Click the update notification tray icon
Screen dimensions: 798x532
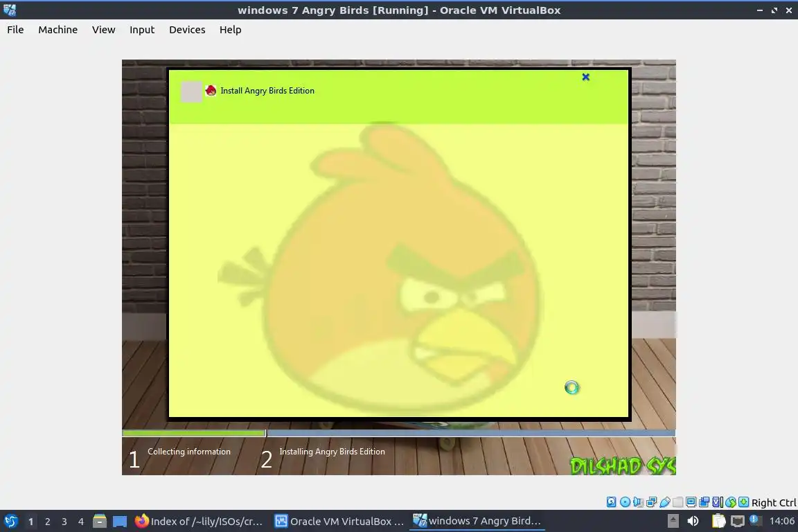[756, 520]
